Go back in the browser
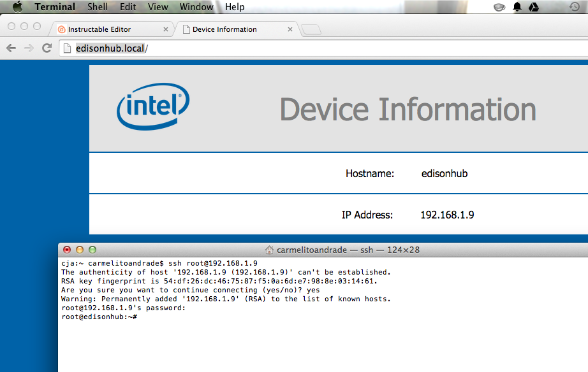The image size is (588, 372). click(11, 48)
